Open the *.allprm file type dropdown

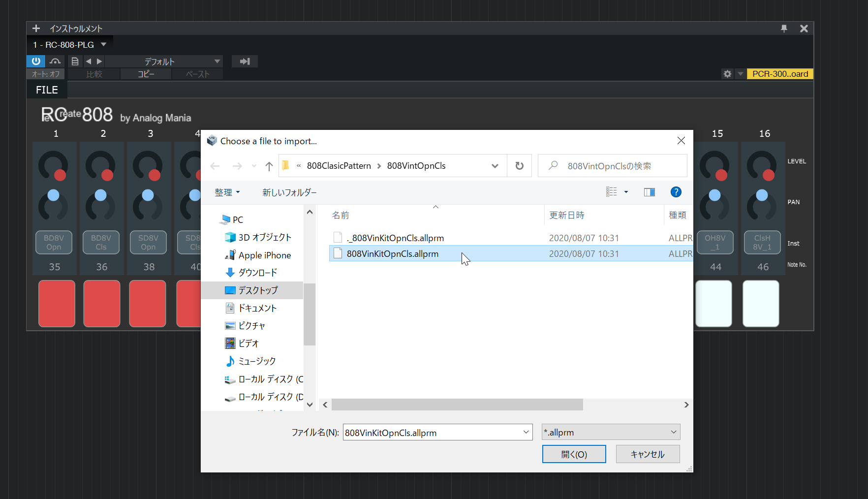tap(611, 432)
